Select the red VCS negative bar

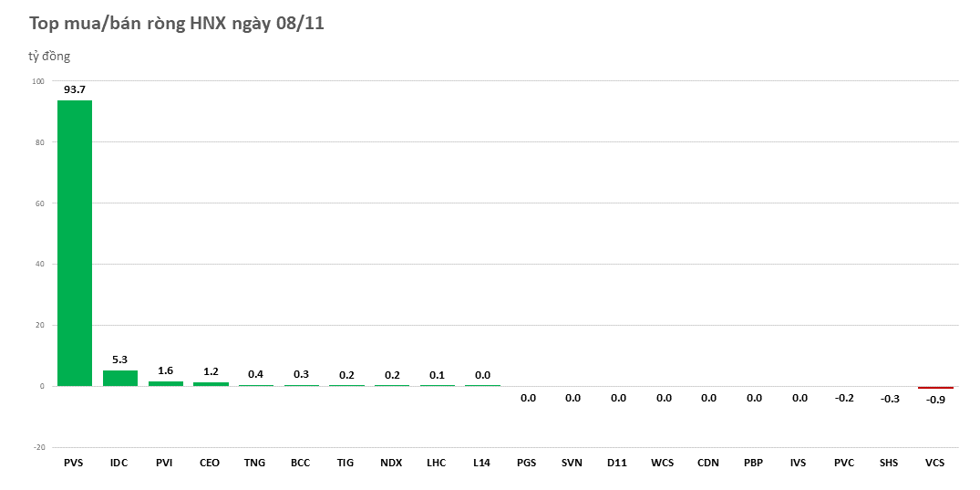(x=935, y=388)
